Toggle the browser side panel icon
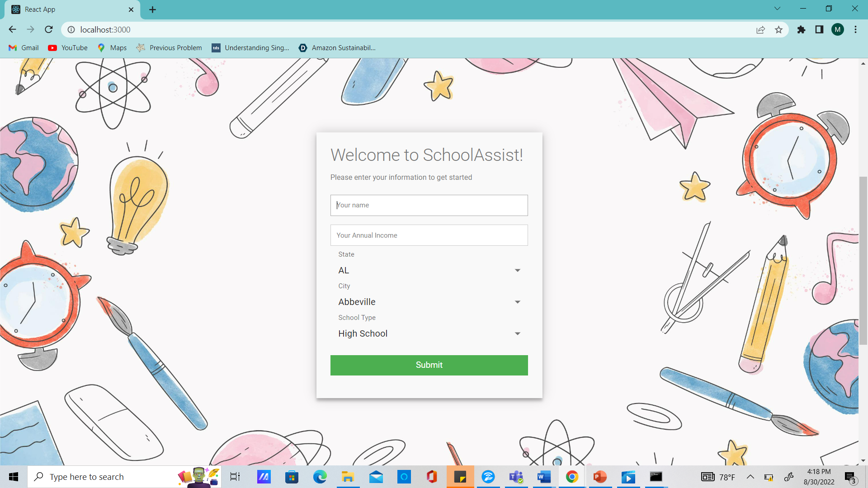 819,30
